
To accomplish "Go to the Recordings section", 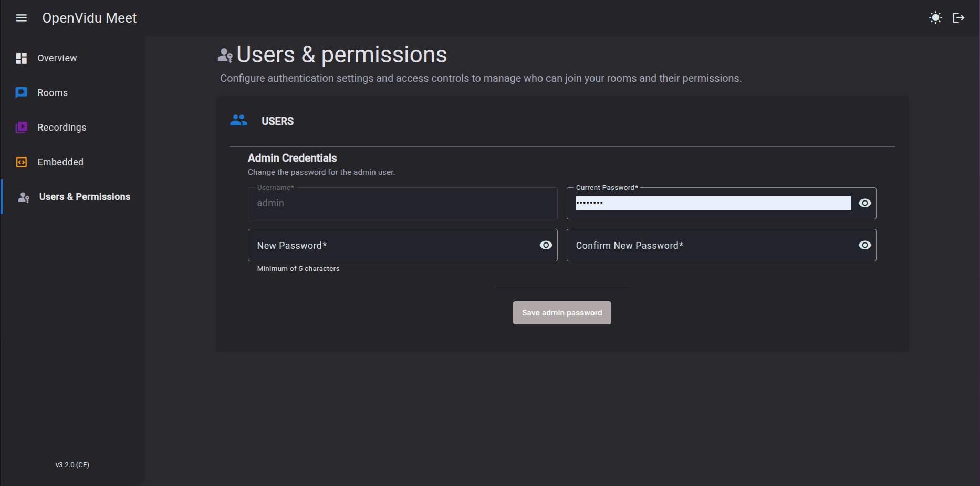I will pos(62,128).
